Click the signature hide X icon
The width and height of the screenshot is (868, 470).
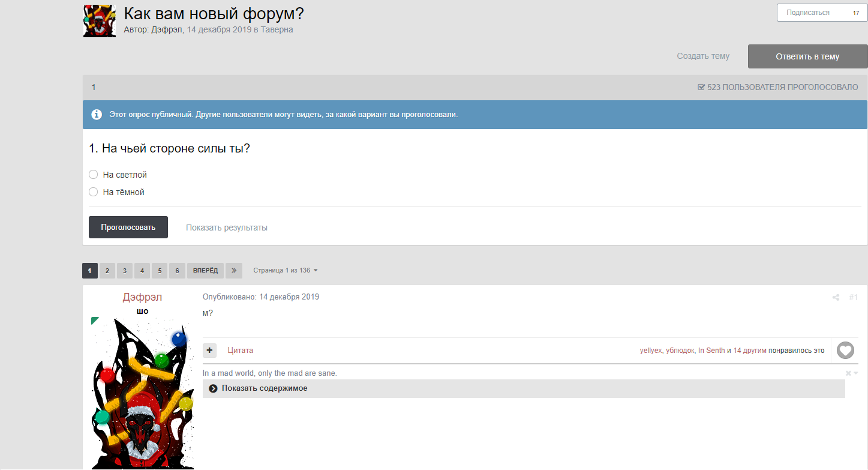point(848,373)
